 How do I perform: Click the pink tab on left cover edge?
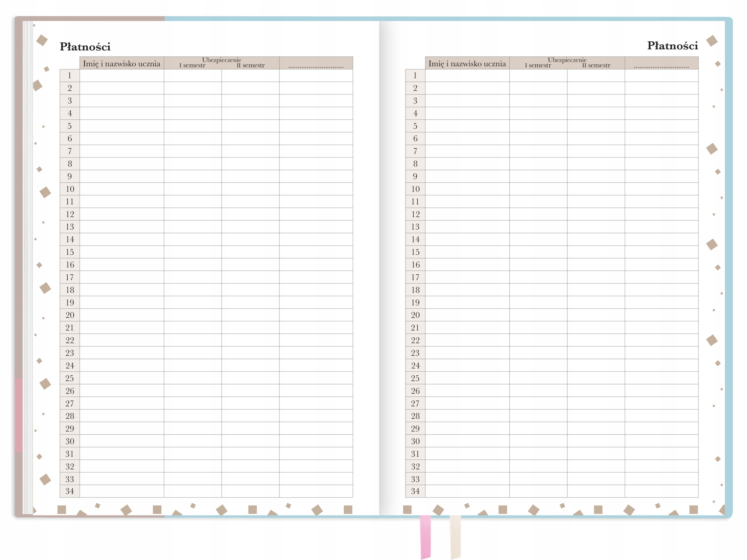[x=19, y=415]
